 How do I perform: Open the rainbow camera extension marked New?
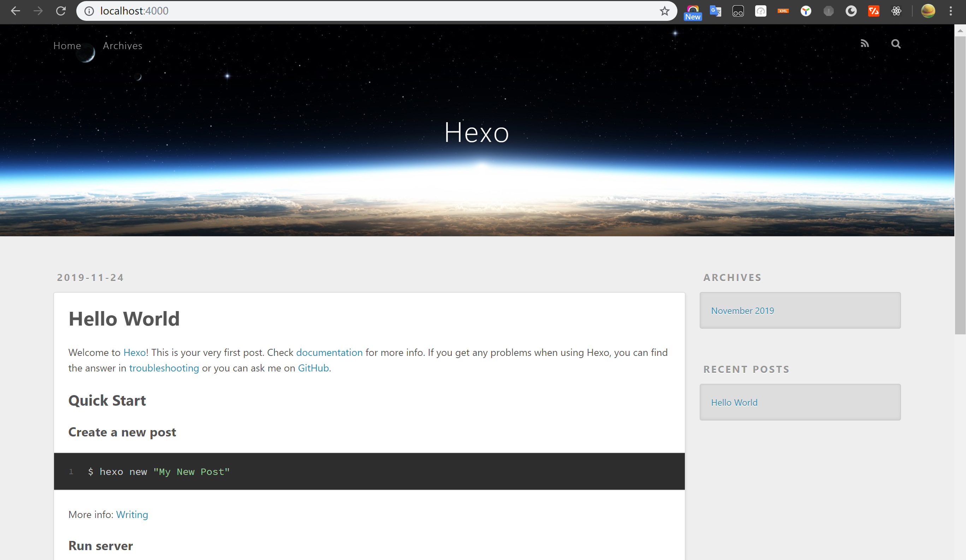point(693,12)
